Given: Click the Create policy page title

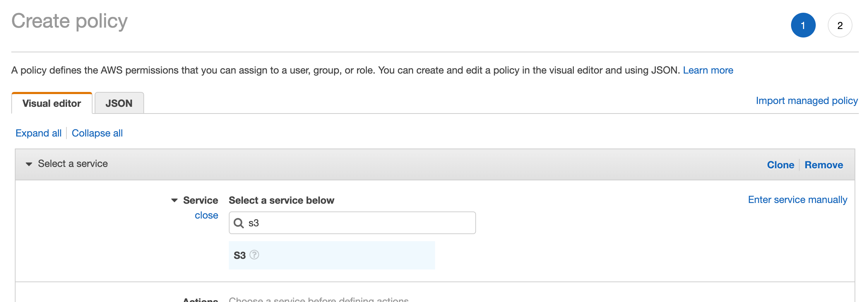Looking at the screenshot, I should pos(70,21).
